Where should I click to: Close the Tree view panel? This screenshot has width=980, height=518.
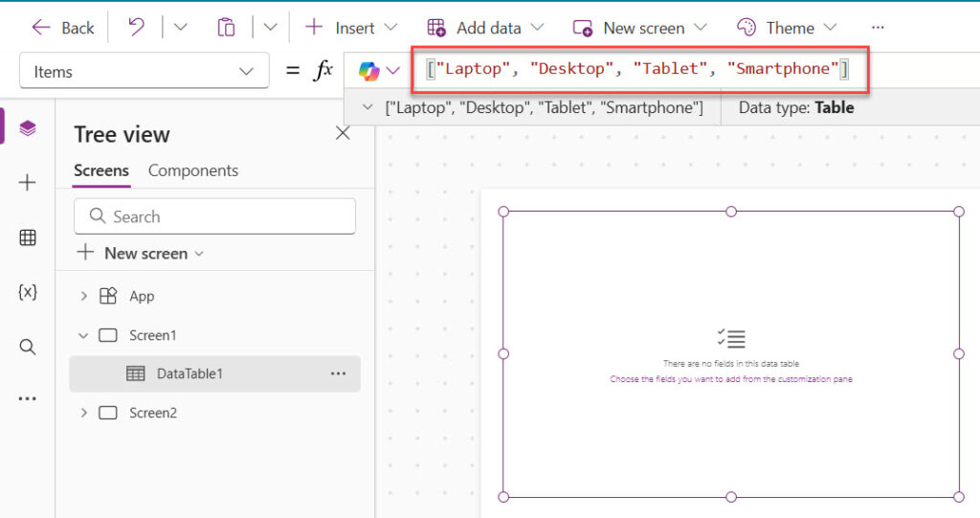coord(343,134)
